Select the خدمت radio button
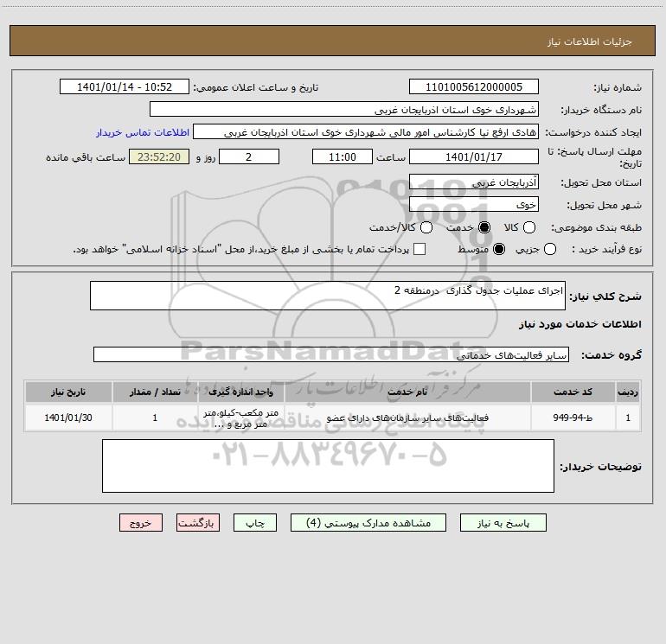This screenshot has width=666, height=644. point(483,227)
